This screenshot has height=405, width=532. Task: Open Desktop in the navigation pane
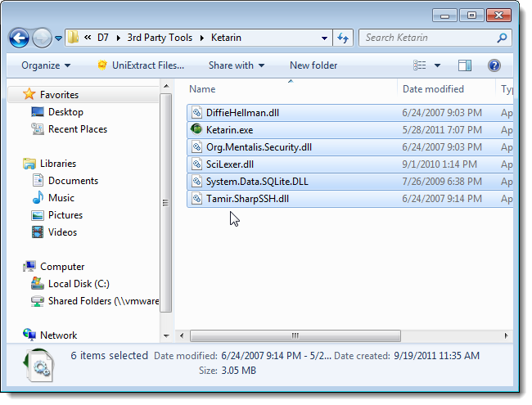(x=65, y=112)
